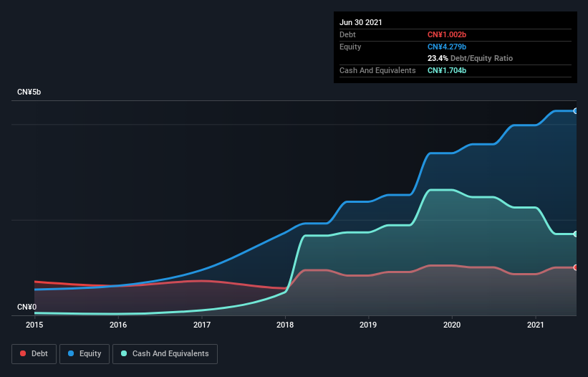This screenshot has height=377, width=588.
Task: Click the CN¥4.279b equity value
Action: [x=447, y=47]
